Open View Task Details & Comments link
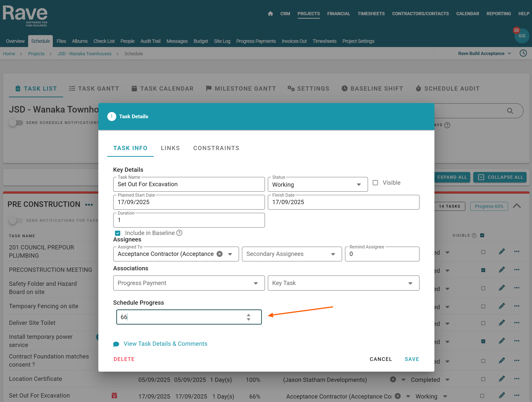This screenshot has height=402, width=532. tap(165, 344)
